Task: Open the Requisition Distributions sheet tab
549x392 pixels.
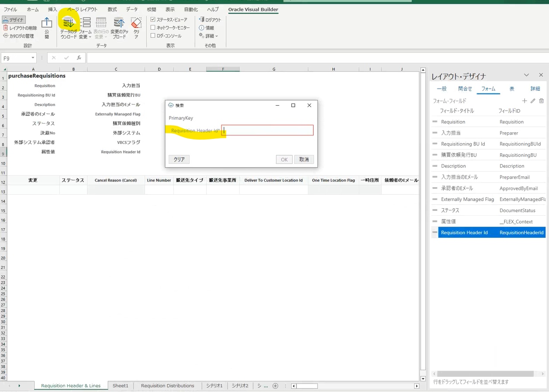Action: point(167,386)
